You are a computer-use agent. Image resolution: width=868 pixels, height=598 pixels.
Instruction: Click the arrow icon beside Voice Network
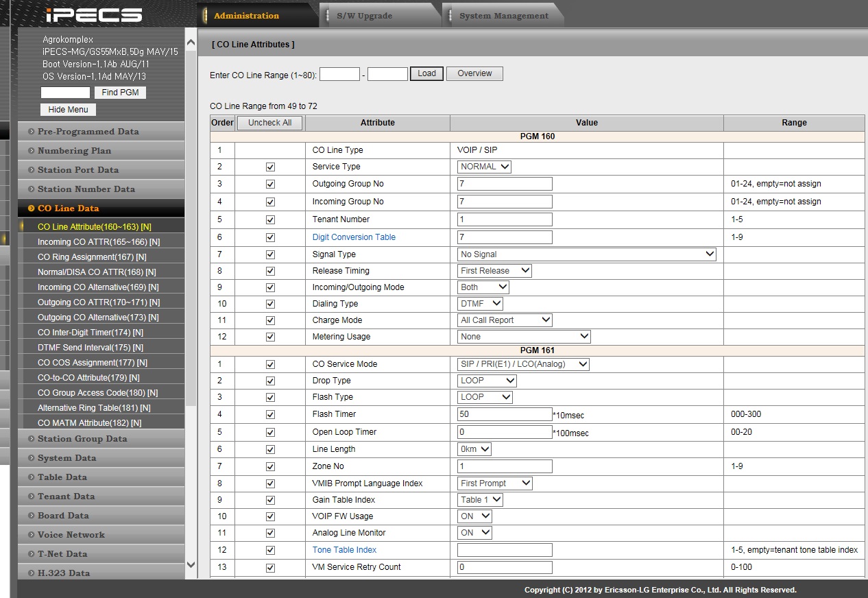click(x=32, y=535)
